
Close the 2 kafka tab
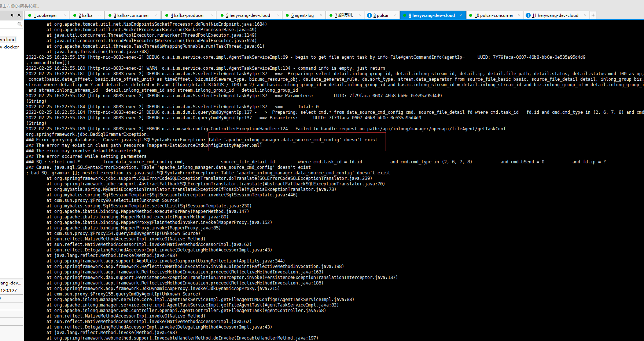click(x=100, y=15)
